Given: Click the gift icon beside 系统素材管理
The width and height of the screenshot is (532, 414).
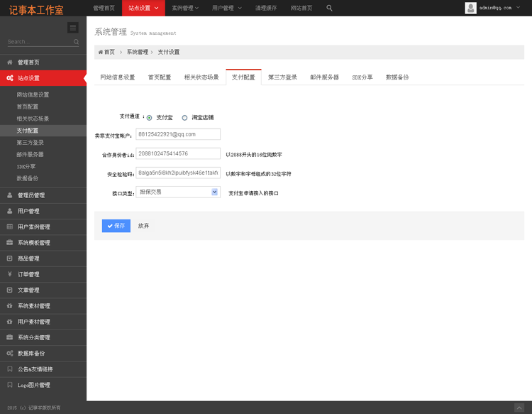Looking at the screenshot, I should (10, 305).
